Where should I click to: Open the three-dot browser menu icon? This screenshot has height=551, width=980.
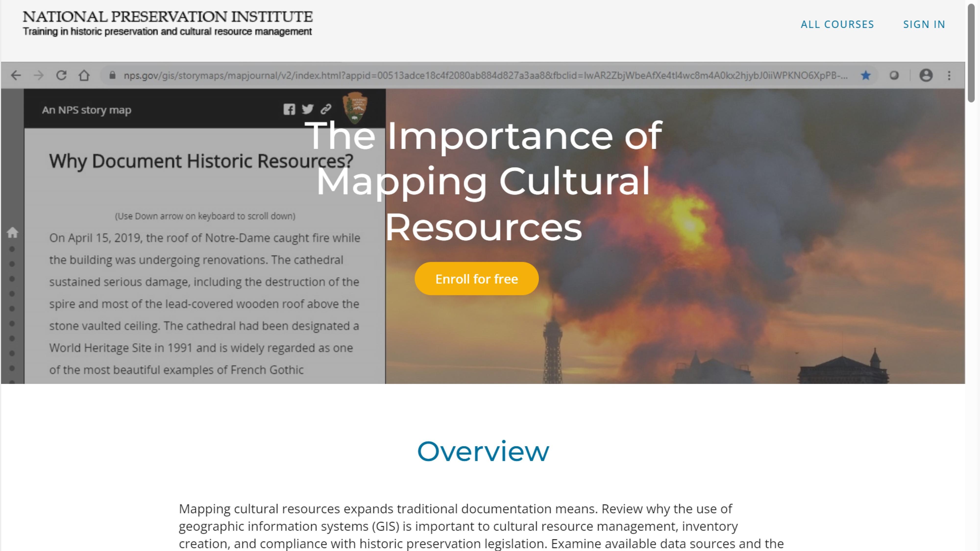click(949, 75)
